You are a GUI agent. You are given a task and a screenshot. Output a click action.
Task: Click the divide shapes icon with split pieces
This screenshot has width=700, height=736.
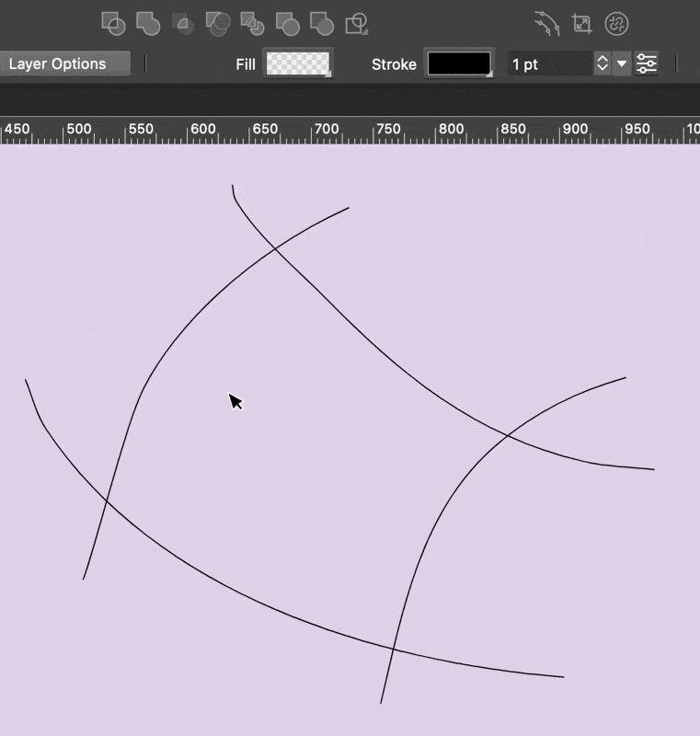click(x=252, y=24)
